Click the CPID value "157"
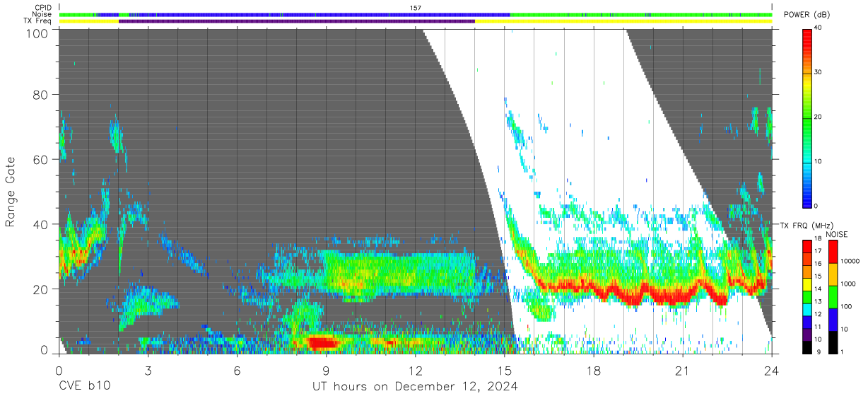The image size is (868, 401). 416,7
